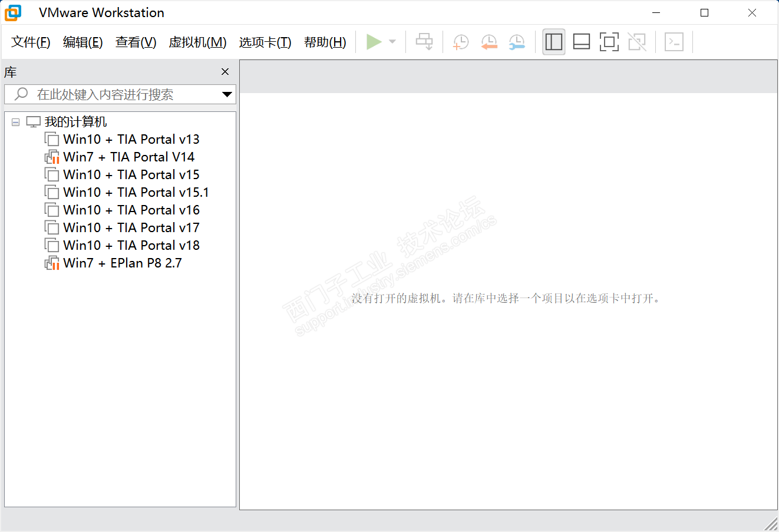Open the snapshot manager wrench icon

517,42
